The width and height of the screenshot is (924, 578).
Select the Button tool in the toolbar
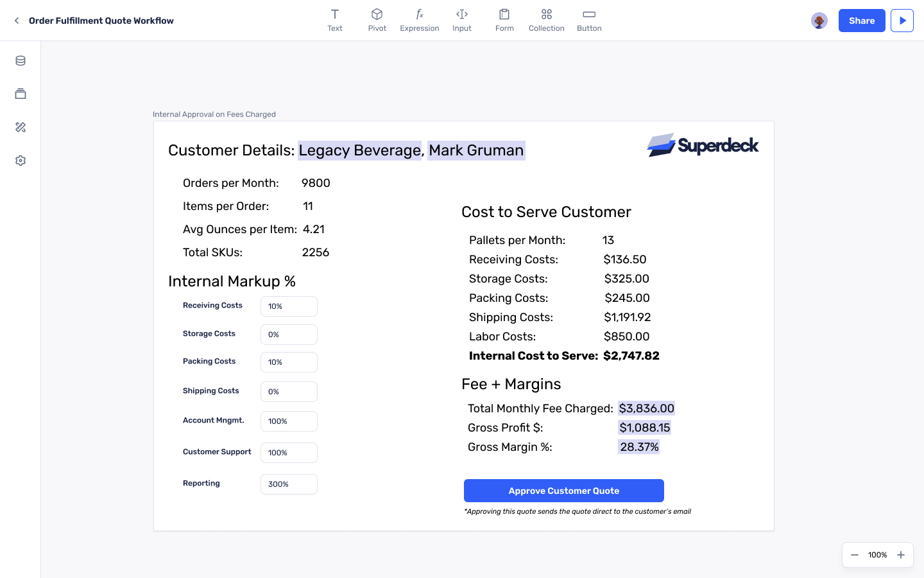[x=589, y=20]
